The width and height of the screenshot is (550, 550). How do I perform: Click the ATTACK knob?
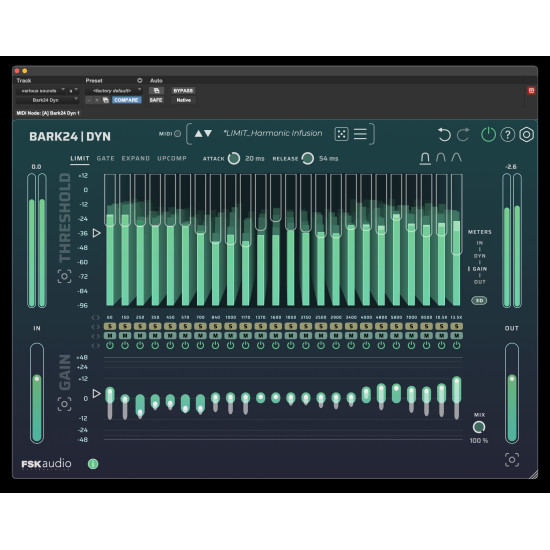coord(234,159)
